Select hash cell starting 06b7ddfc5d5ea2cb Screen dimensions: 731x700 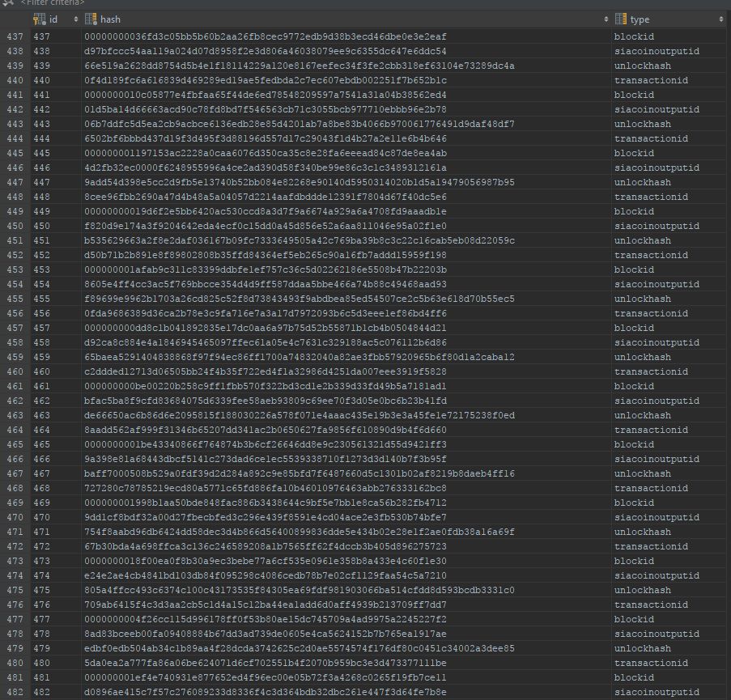[x=346, y=124]
